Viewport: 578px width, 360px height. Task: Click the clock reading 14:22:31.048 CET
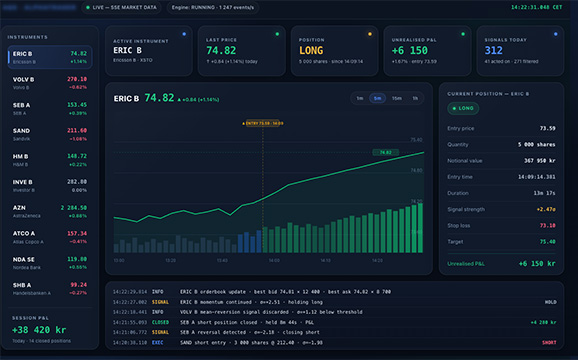point(537,7)
